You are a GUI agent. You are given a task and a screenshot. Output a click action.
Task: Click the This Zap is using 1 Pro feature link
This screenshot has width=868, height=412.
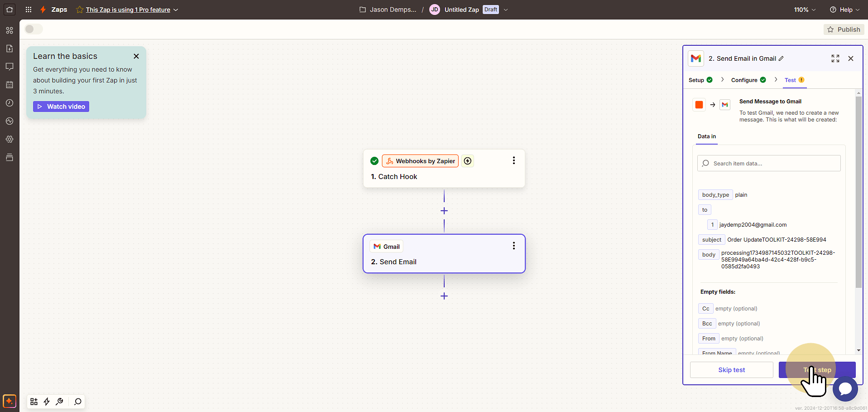(x=128, y=10)
